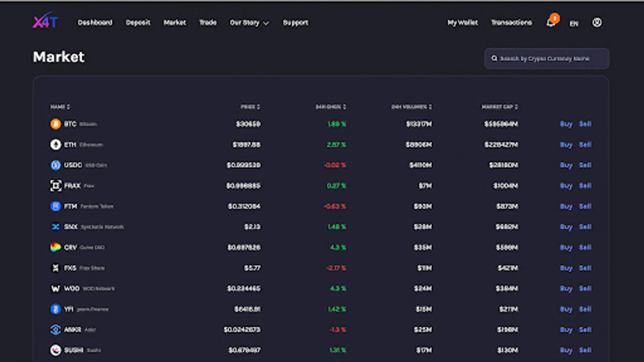Click the X4T logo

[45, 21]
